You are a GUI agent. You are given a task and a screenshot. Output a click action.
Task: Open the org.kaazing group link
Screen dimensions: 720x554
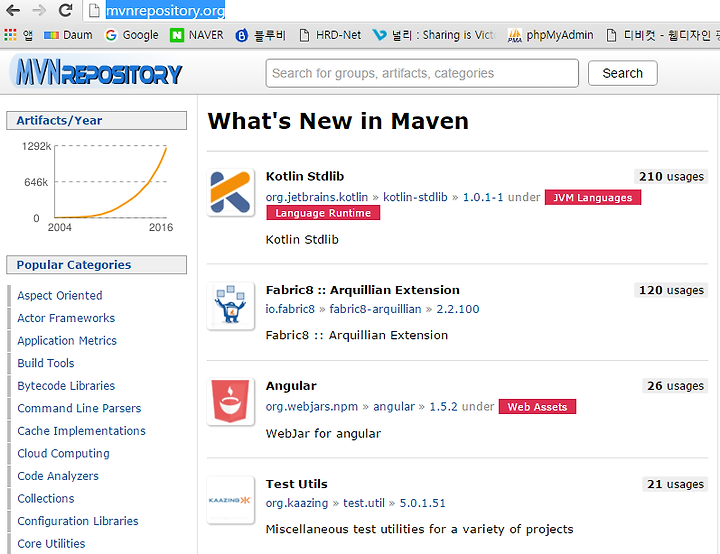pyautogui.click(x=297, y=503)
